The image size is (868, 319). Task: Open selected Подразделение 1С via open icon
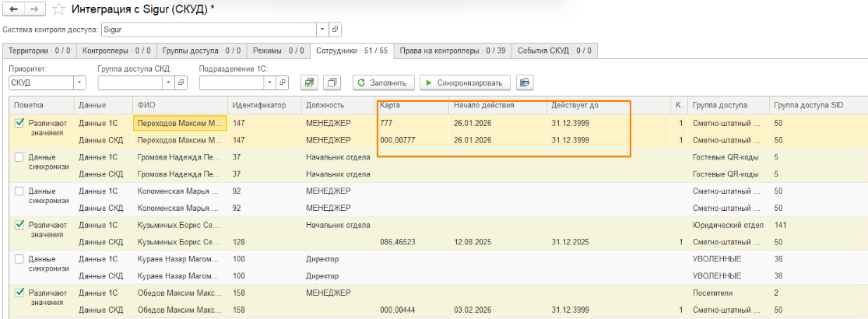pyautogui.click(x=283, y=82)
